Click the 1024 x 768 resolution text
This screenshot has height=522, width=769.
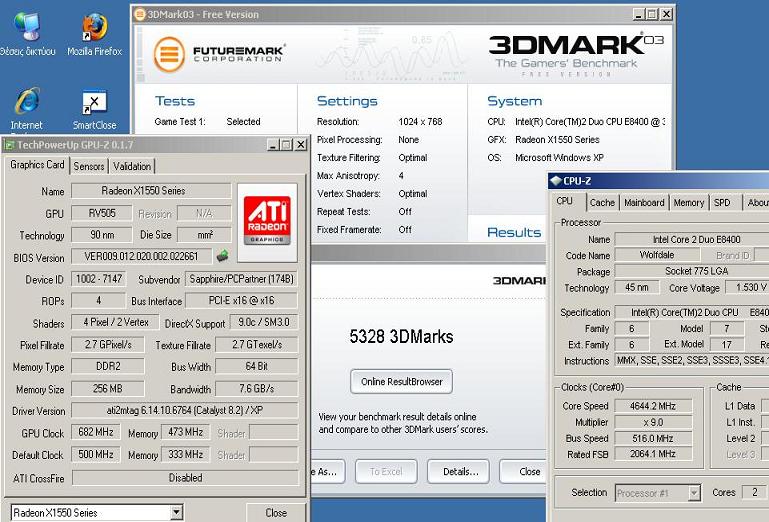pyautogui.click(x=420, y=122)
